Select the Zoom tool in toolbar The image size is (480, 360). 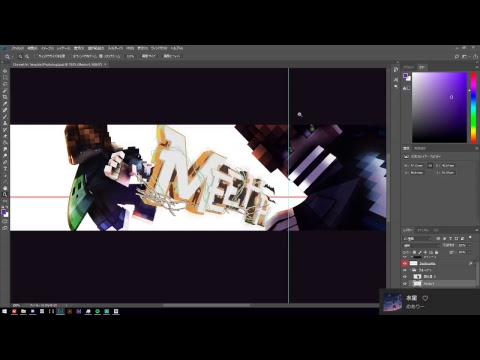[x=5, y=195]
